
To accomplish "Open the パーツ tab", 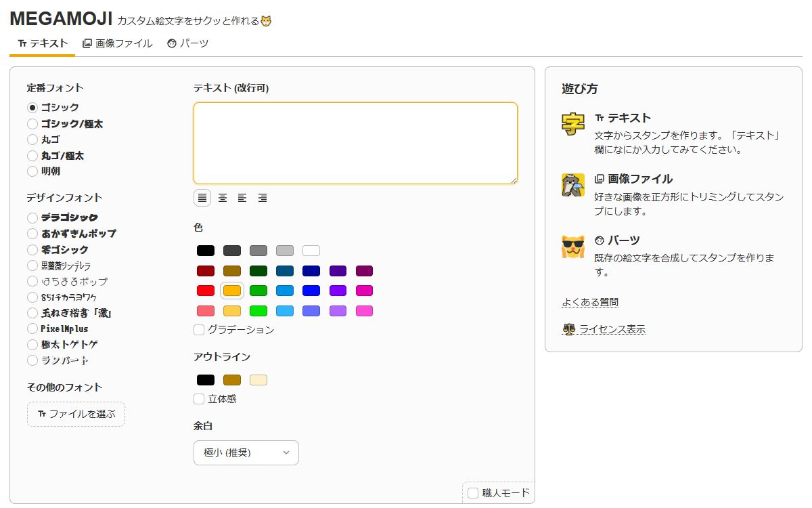I will click(187, 43).
